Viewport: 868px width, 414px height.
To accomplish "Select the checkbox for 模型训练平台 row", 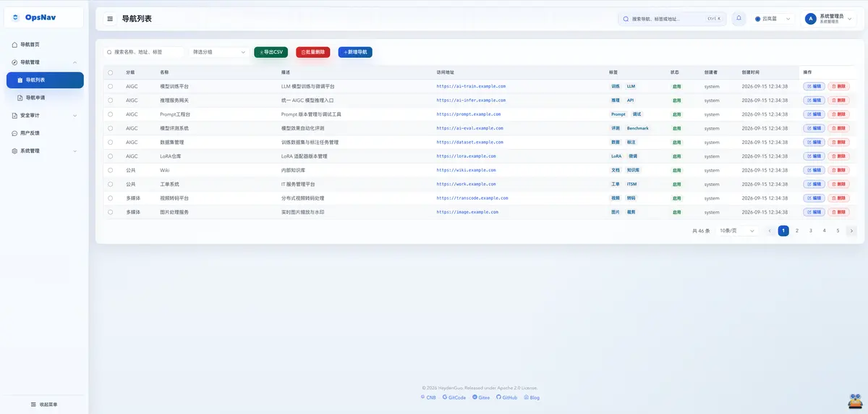I will [111, 86].
